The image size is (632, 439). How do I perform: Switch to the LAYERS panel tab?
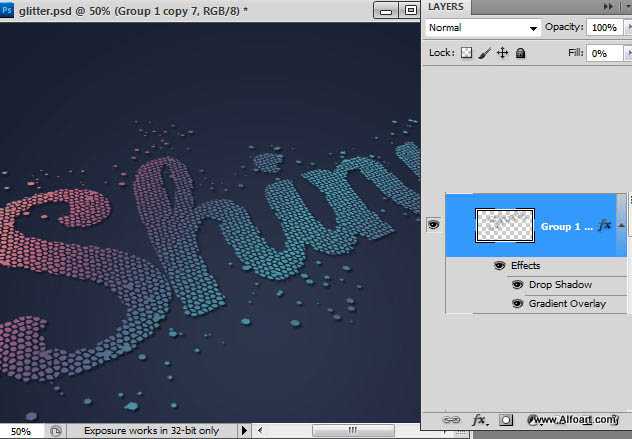[445, 7]
